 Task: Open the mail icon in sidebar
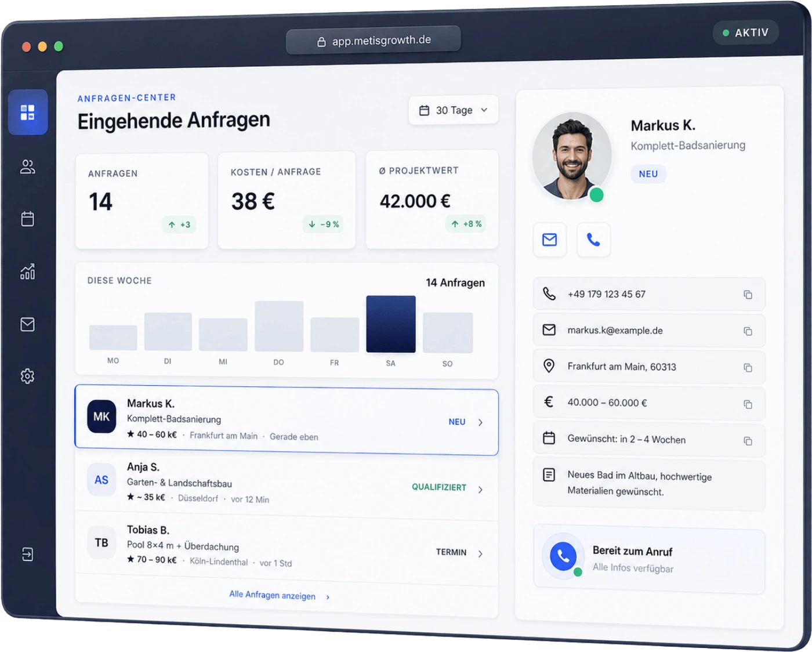27,324
